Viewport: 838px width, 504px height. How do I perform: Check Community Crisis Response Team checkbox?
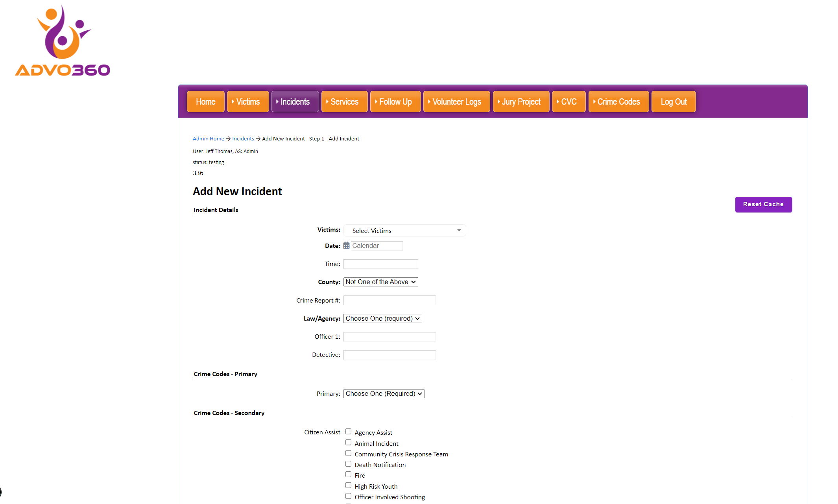point(348,453)
